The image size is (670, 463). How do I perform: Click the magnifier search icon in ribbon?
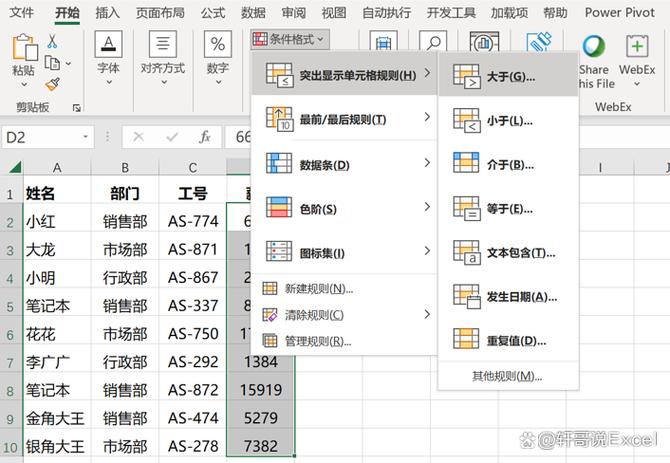[x=433, y=42]
